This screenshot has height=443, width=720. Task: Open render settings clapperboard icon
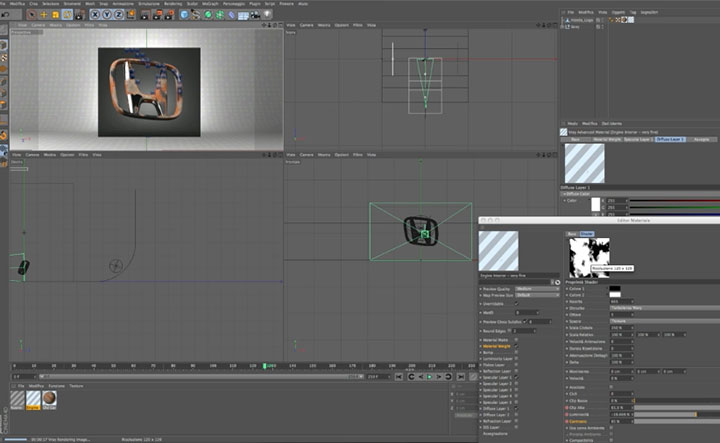point(169,15)
